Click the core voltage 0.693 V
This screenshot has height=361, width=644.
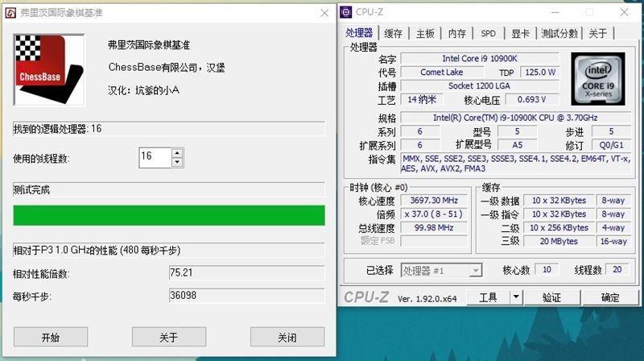[532, 99]
